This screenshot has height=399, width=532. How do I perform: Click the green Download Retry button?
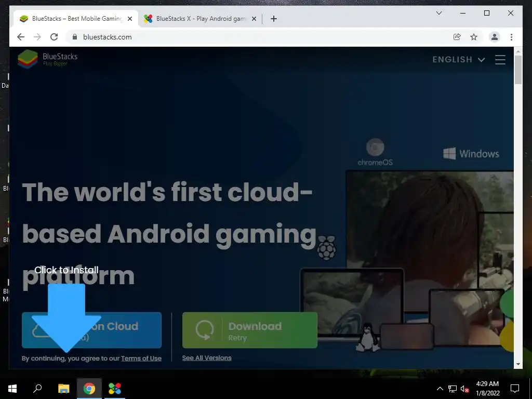(x=250, y=330)
